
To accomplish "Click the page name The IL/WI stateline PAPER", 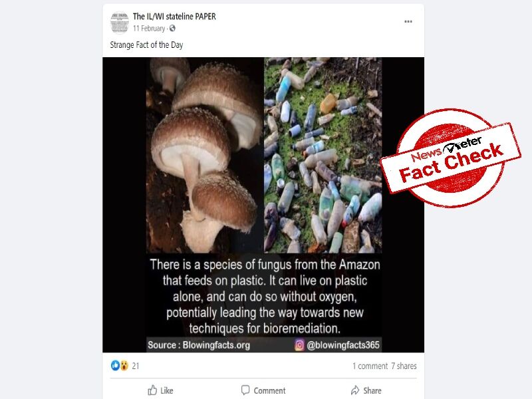I will point(175,16).
